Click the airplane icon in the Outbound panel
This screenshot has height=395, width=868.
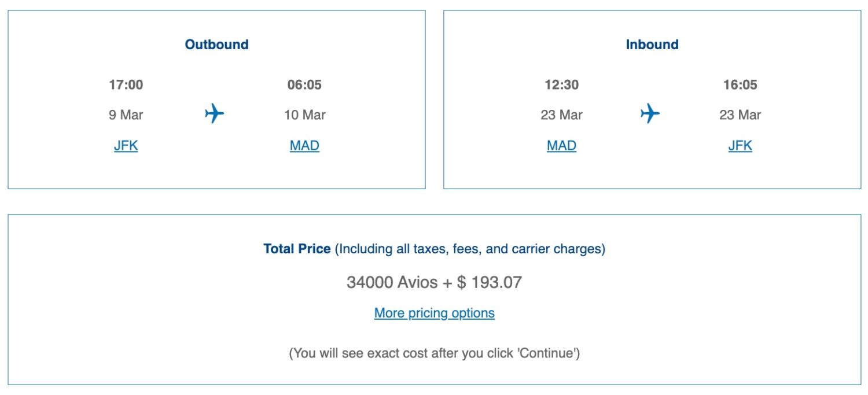tap(215, 115)
